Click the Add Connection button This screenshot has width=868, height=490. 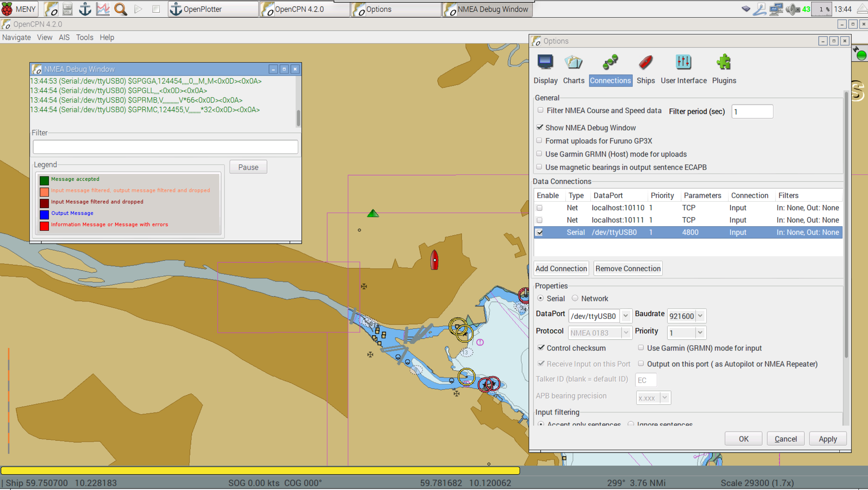coord(561,269)
